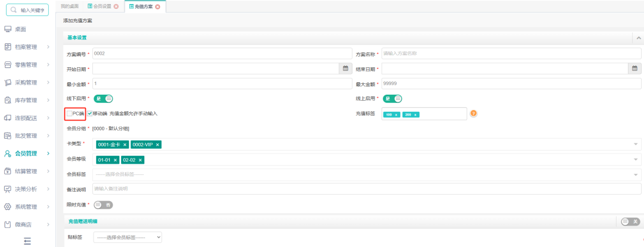Expand the 系统管理 chevron

tap(48, 207)
